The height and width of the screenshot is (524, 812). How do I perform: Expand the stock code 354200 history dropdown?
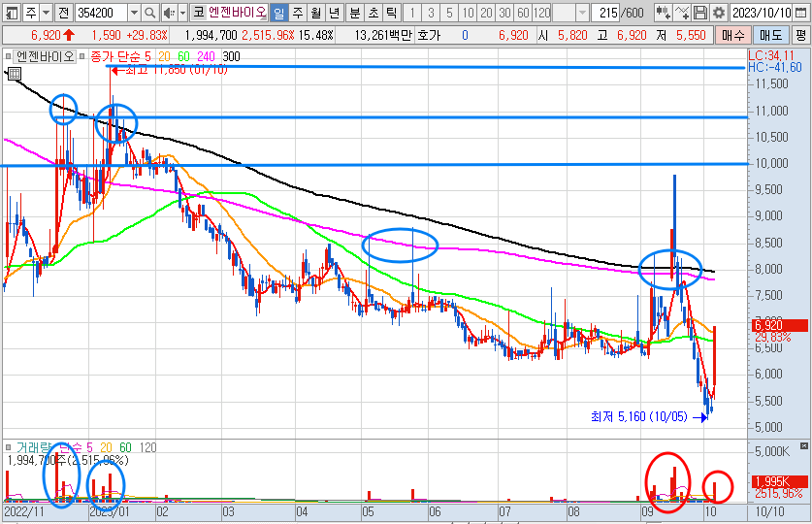134,13
